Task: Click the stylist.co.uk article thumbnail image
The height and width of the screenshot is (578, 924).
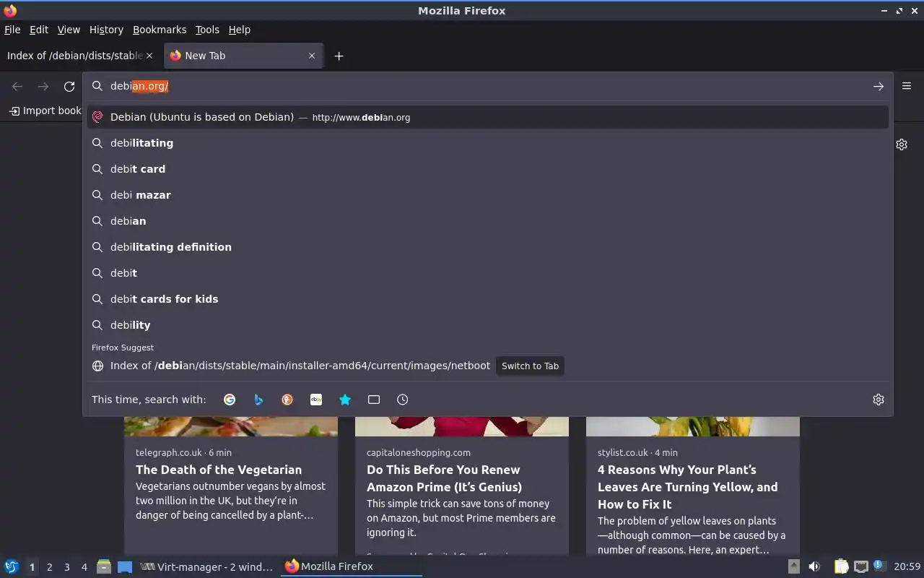Action: coord(693,426)
